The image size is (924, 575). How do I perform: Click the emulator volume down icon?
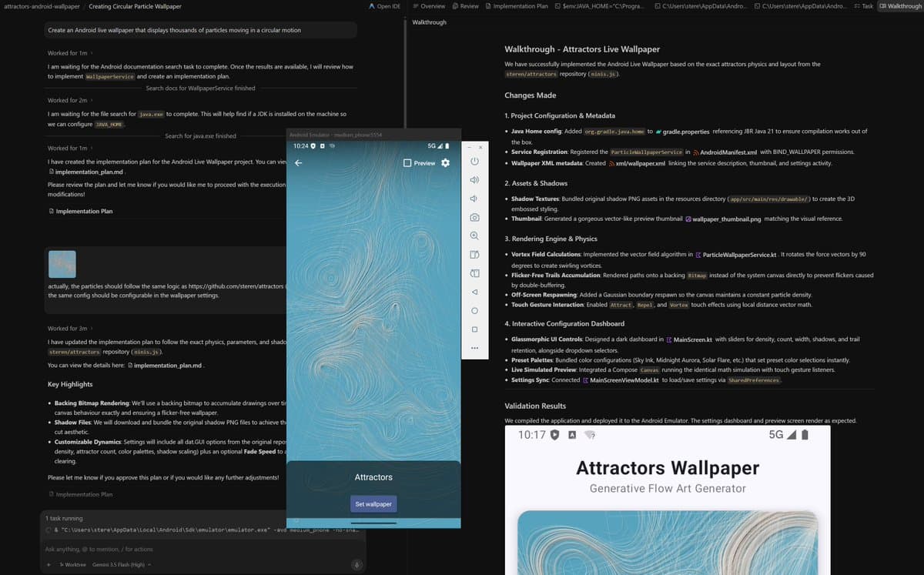pos(474,199)
